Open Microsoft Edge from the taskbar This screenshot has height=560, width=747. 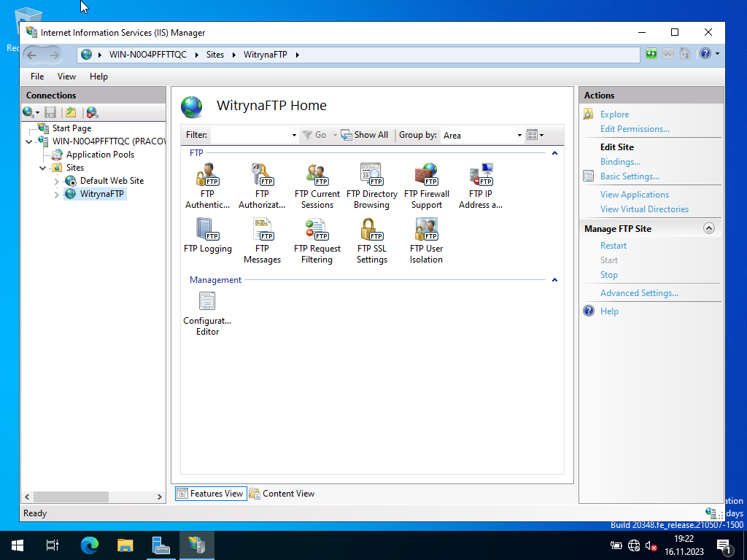click(x=89, y=545)
